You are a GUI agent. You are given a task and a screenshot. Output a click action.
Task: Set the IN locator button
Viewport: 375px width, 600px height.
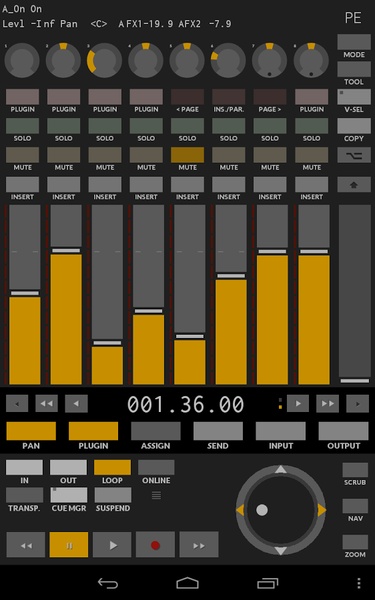(24, 467)
